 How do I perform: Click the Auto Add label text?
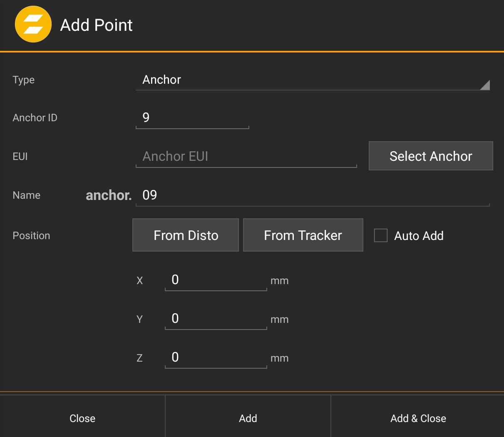point(419,236)
